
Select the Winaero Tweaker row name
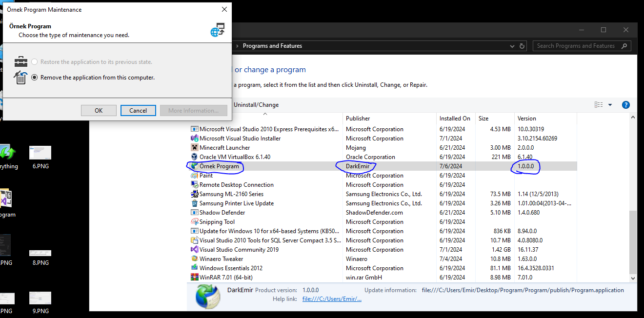221,259
